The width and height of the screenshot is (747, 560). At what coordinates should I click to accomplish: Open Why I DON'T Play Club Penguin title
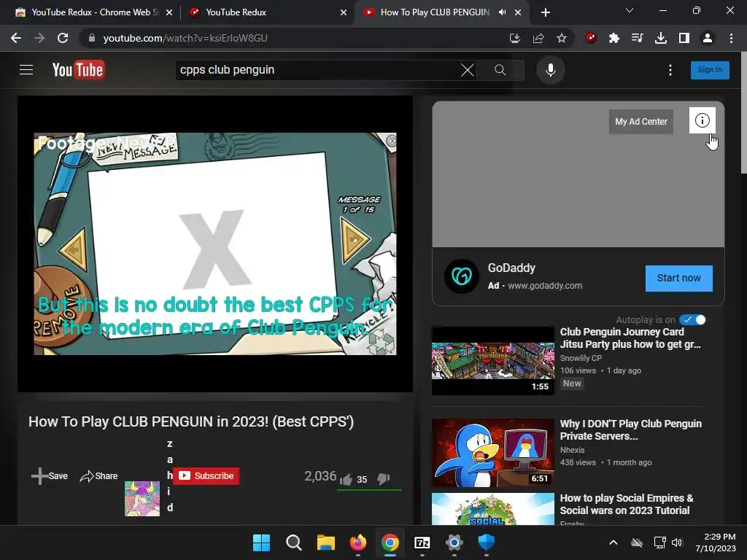[x=630, y=430]
